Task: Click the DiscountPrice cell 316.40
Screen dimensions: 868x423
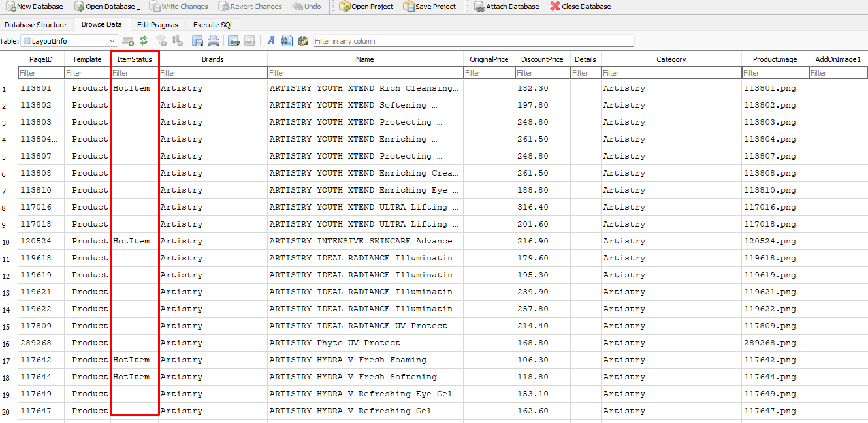Action: click(542, 207)
